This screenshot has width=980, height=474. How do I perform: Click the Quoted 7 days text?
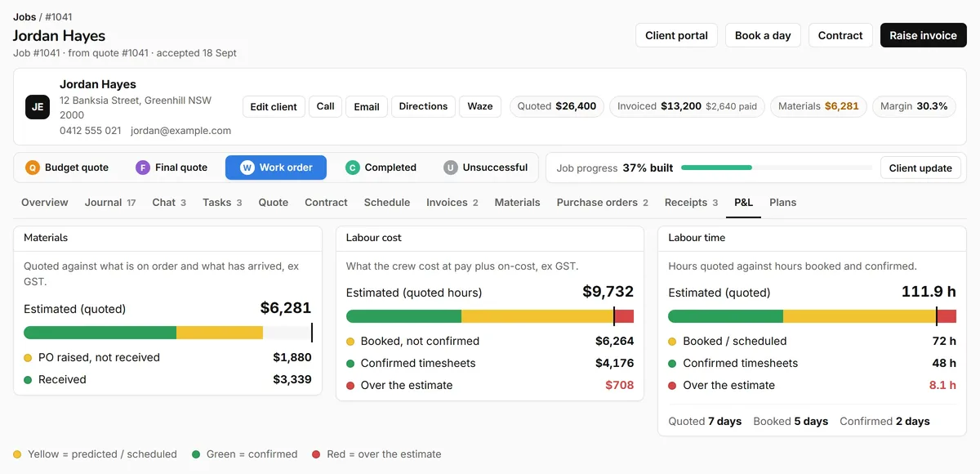[x=705, y=422]
